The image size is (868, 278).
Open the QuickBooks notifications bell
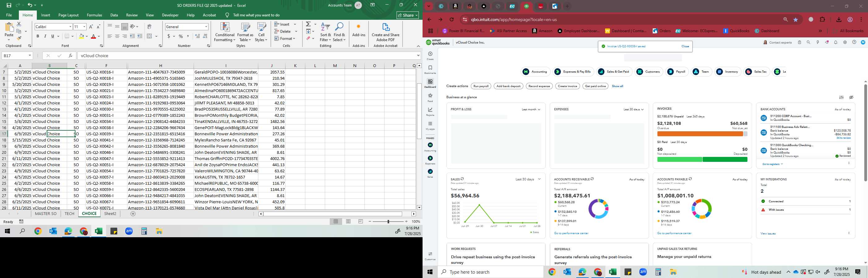836,42
